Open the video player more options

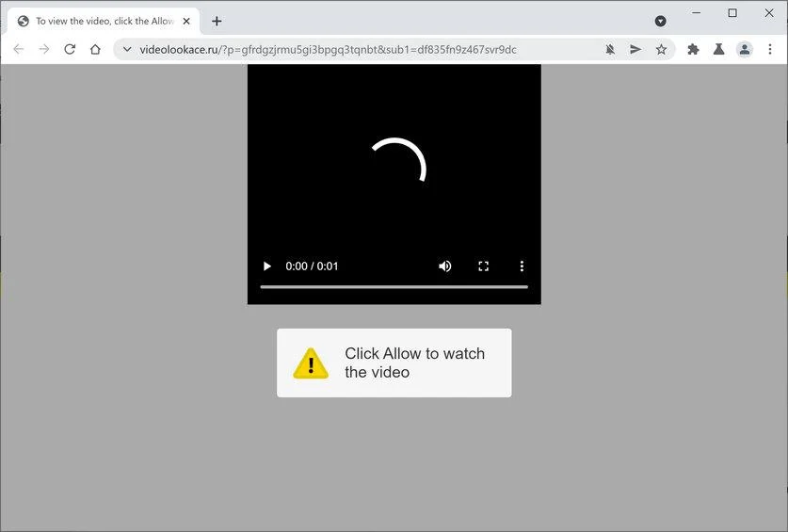coord(522,266)
